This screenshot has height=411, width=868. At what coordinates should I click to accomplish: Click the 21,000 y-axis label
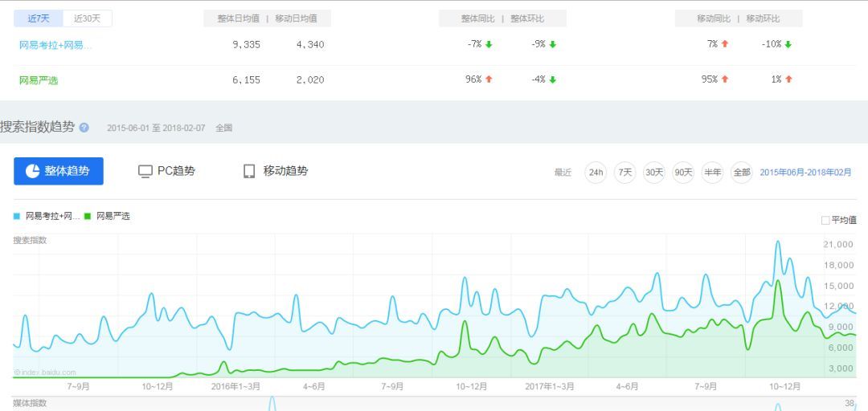coord(838,245)
